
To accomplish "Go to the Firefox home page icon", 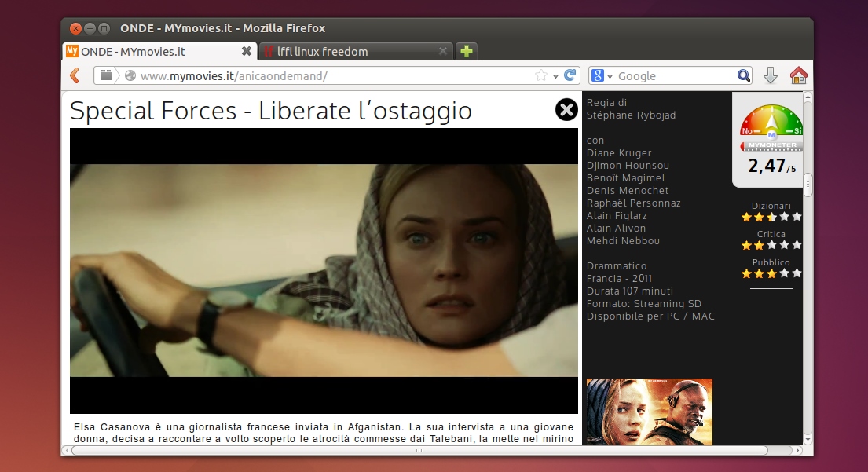I will coord(798,75).
